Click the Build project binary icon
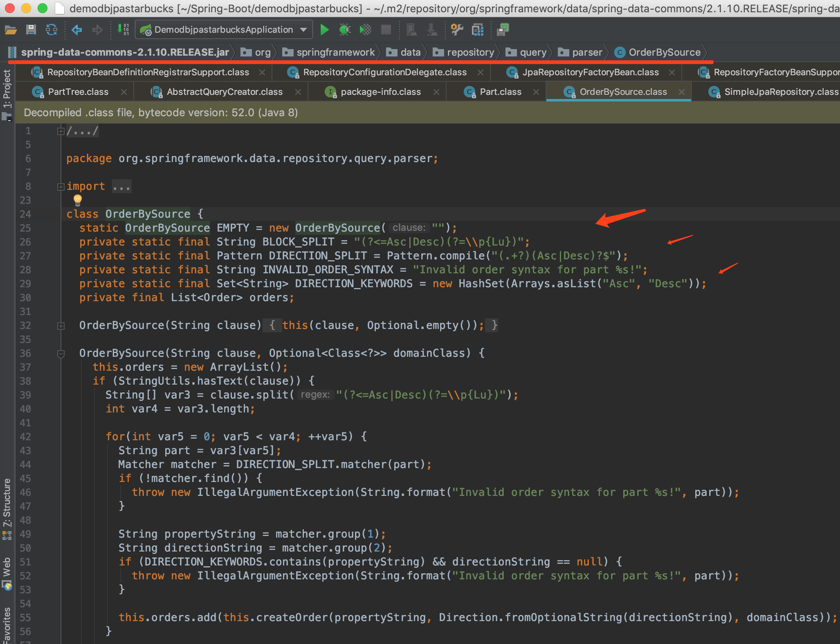Screen dimensions: 840x644 coord(123,29)
